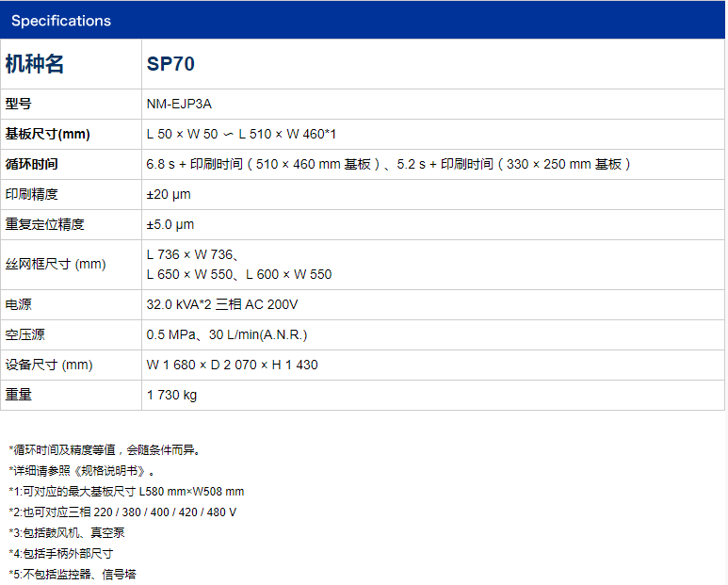Viewport: 728px width, 585px height.
Task: Click the L 650 × W 550 line
Action: (239, 274)
